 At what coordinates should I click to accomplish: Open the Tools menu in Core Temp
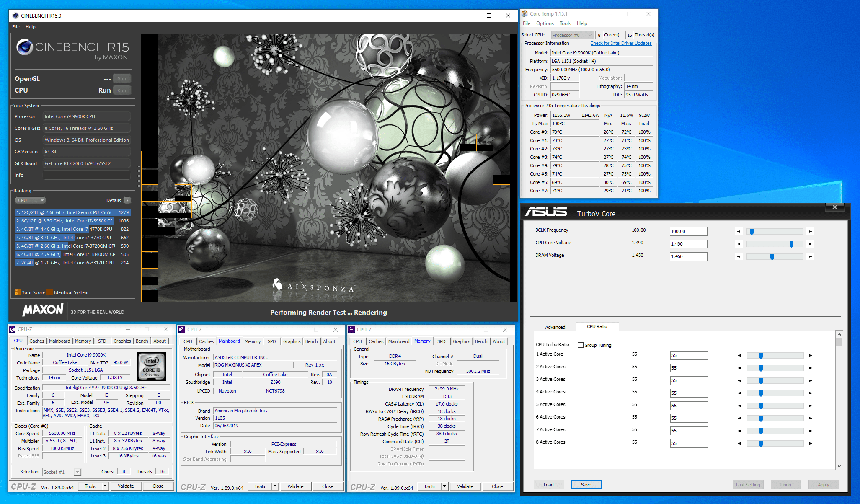tap(565, 23)
